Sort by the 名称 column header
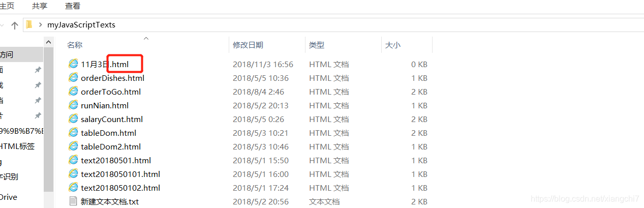Image resolution: width=644 pixels, height=208 pixels. coord(75,45)
